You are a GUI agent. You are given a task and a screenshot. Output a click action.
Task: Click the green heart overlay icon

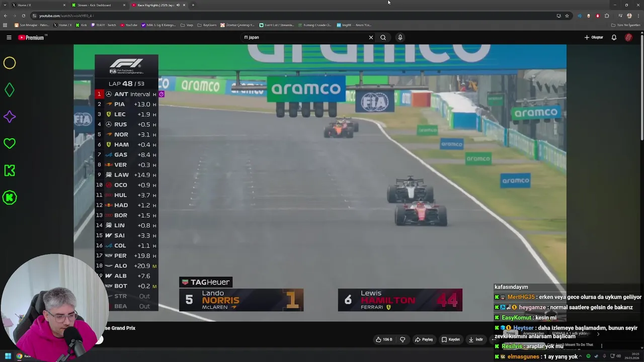click(x=10, y=144)
